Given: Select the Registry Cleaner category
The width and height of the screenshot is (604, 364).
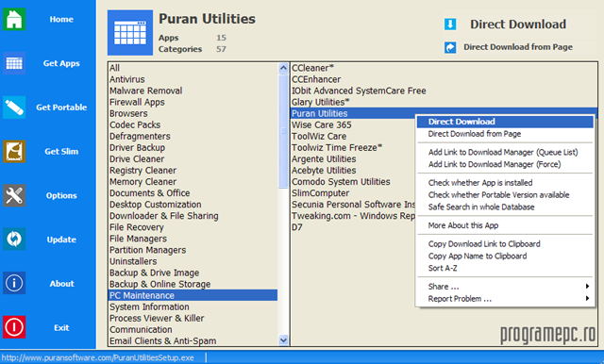Looking at the screenshot, I should pos(193,171).
